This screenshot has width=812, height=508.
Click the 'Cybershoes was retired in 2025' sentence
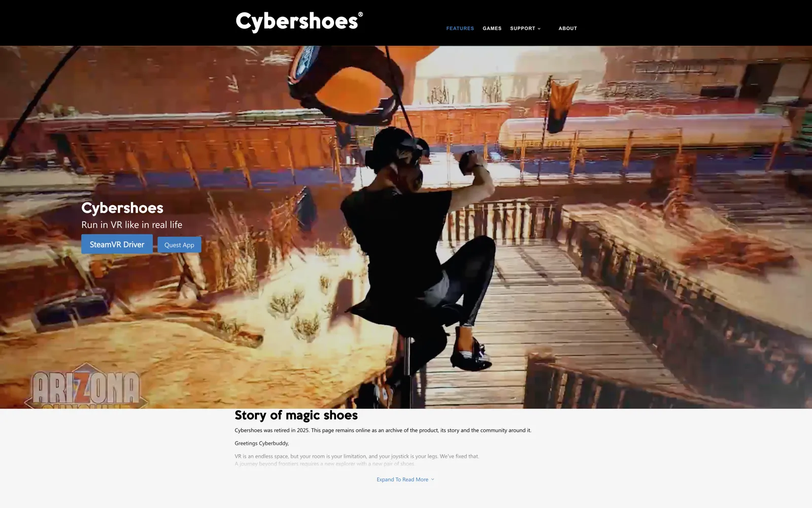pos(383,430)
